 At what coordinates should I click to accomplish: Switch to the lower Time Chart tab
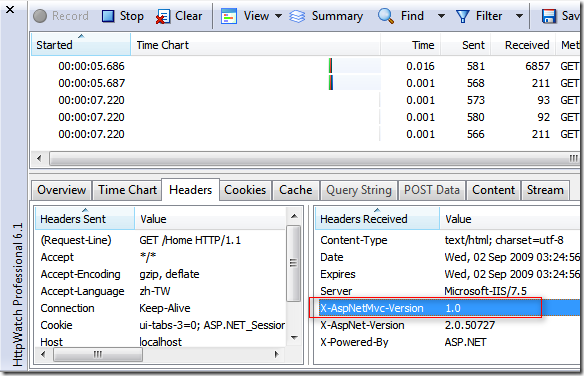[x=127, y=190]
